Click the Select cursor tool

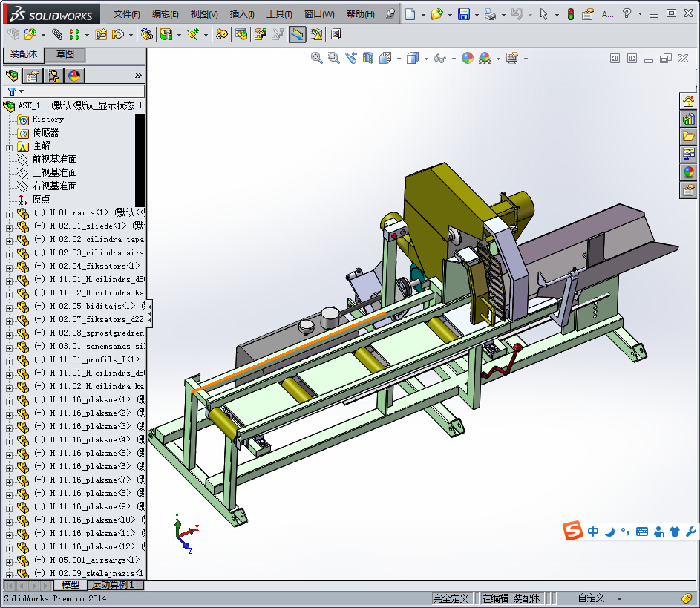543,14
